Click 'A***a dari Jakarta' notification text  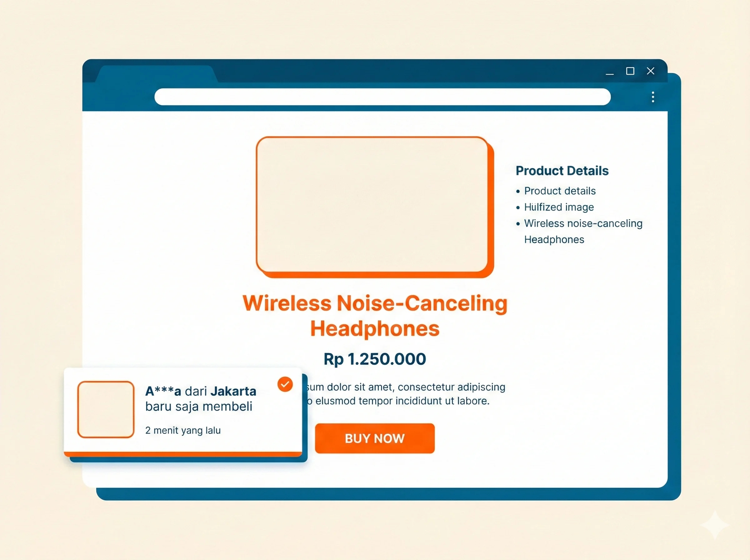(200, 391)
